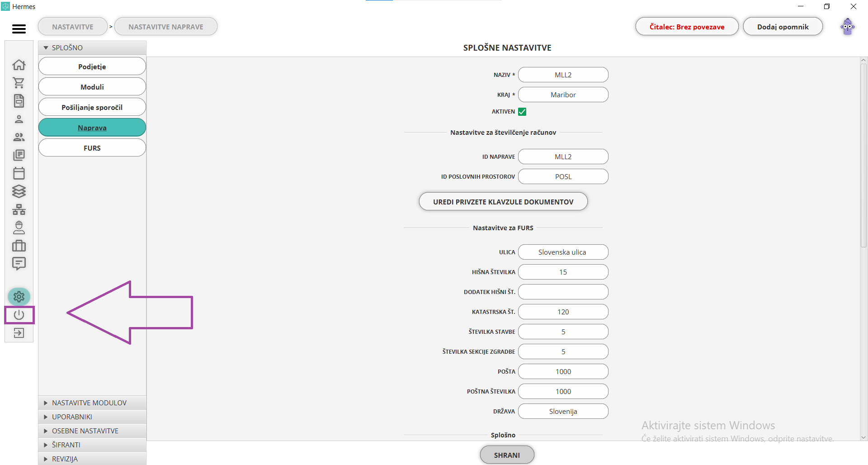
Task: Click the ID NAPRAVE input field
Action: point(563,157)
